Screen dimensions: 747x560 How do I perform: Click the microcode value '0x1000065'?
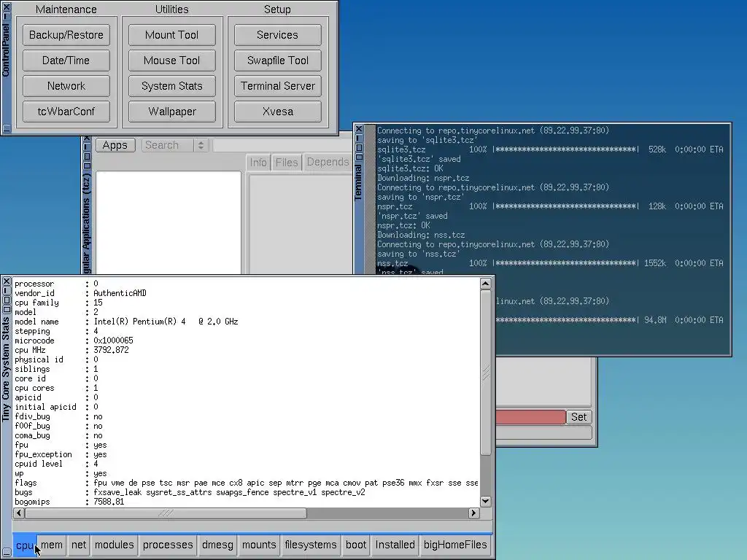113,341
